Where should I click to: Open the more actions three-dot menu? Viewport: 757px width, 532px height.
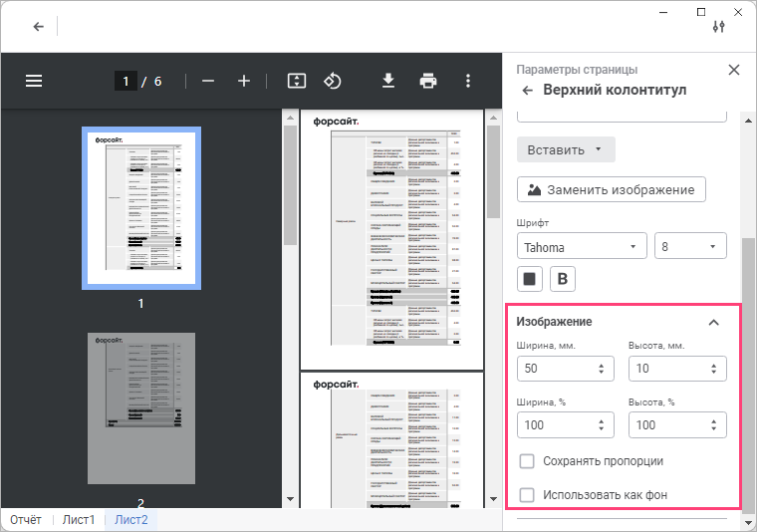(468, 81)
